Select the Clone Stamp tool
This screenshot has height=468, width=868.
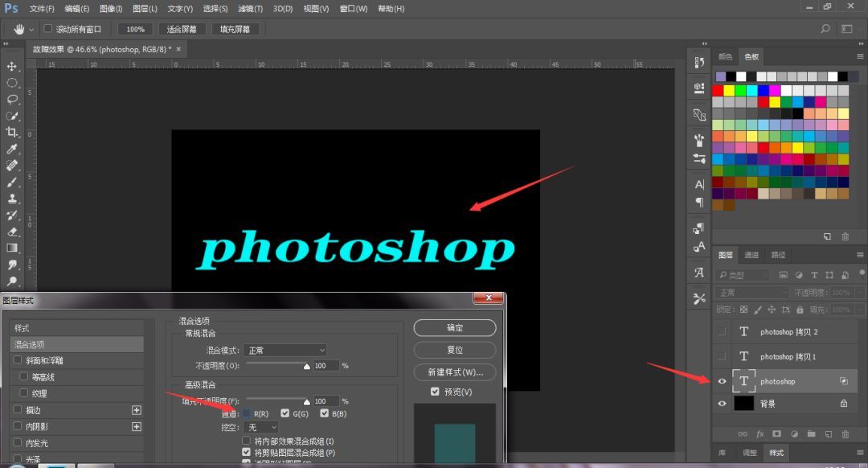[11, 199]
